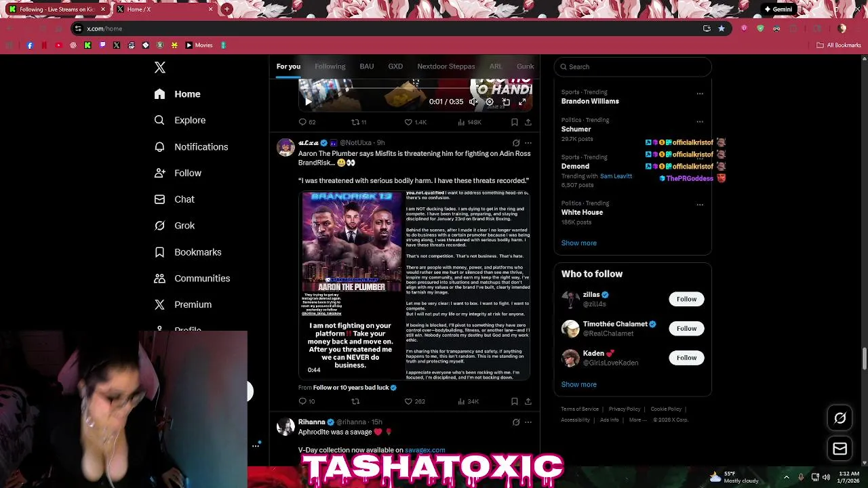Viewport: 868px width, 488px height.
Task: Open the BAU feed tab
Action: point(367,66)
